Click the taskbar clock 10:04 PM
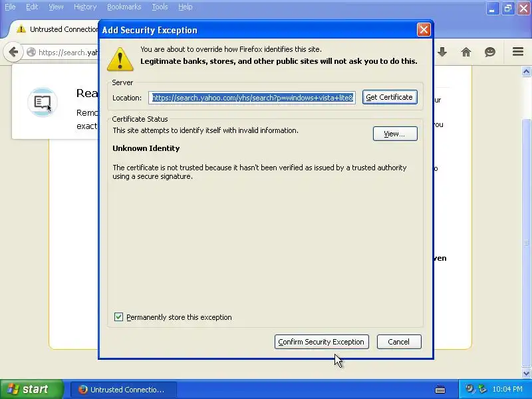Screen dimensions: 532x399 click(507, 389)
